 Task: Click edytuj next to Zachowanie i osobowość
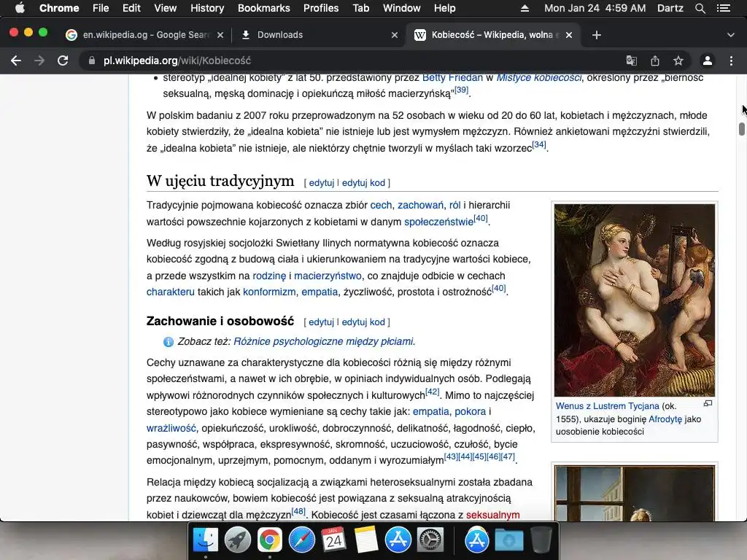click(321, 322)
